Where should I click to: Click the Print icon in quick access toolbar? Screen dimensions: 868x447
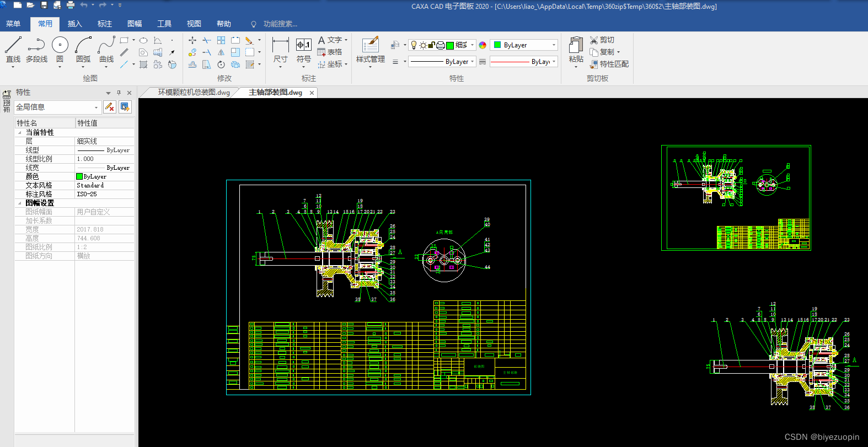coord(71,5)
